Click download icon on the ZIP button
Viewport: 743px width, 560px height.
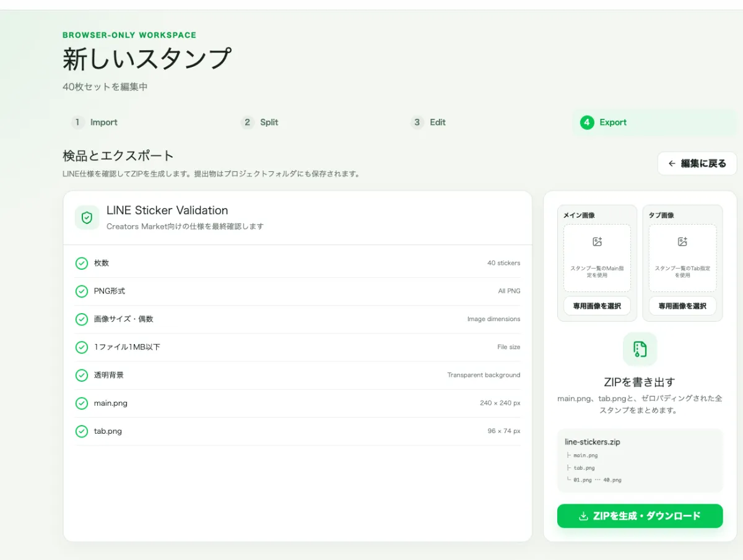click(x=583, y=516)
